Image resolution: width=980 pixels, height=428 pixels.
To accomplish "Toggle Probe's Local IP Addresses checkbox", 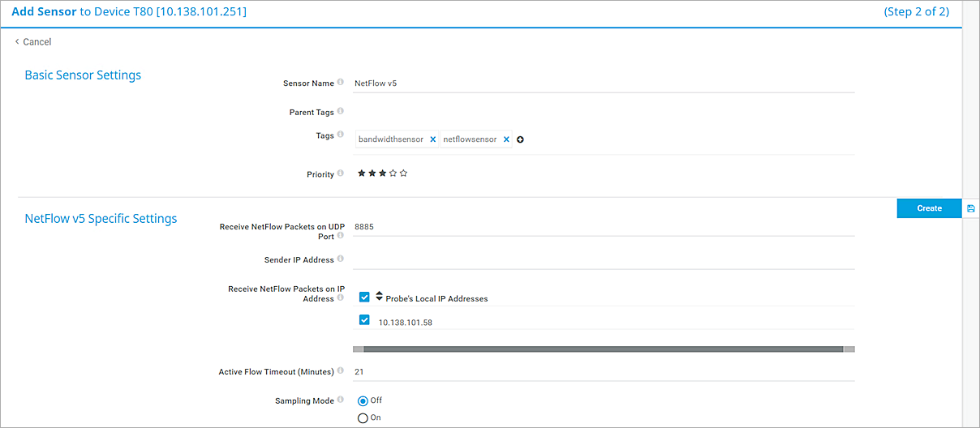I will [x=364, y=297].
